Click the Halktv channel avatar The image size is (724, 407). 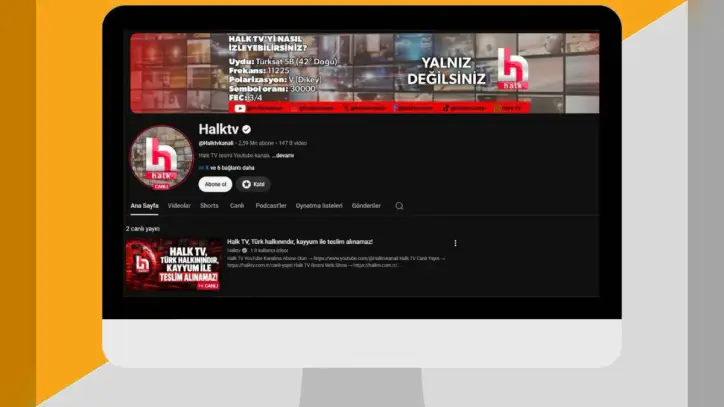click(161, 158)
